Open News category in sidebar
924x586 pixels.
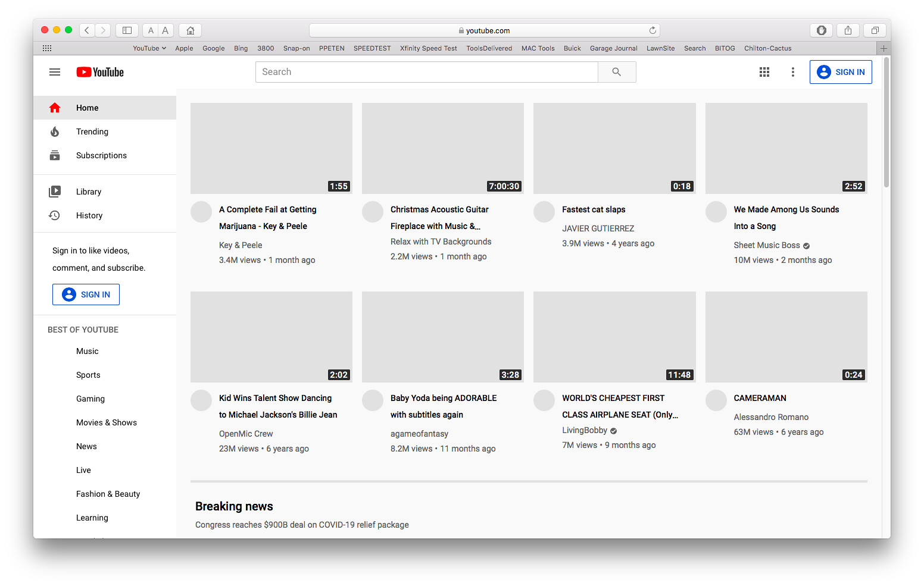[86, 446]
